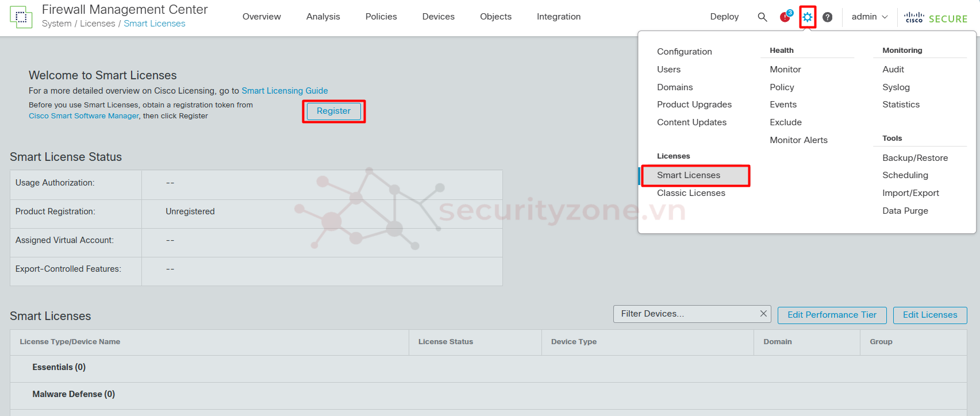Expand the admin user dropdown

[870, 17]
